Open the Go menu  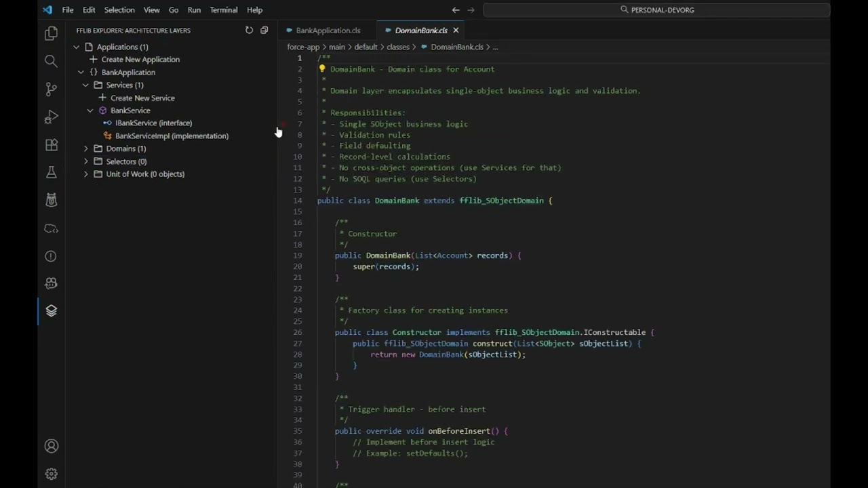[174, 10]
